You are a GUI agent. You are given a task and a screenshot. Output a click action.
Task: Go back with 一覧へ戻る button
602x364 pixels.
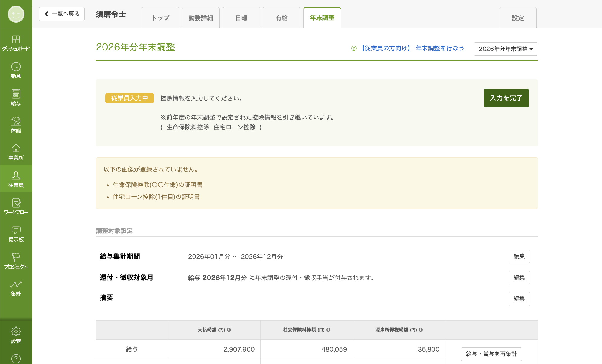[62, 14]
